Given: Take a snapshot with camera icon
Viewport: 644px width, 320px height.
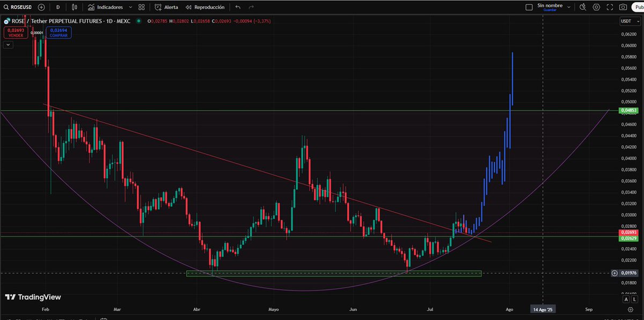Looking at the screenshot, I should [623, 8].
